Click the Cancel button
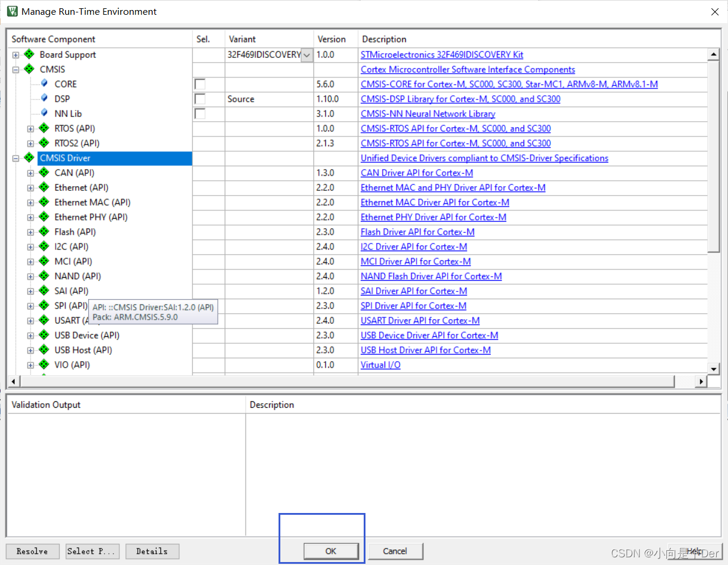The width and height of the screenshot is (728, 565). [x=395, y=551]
